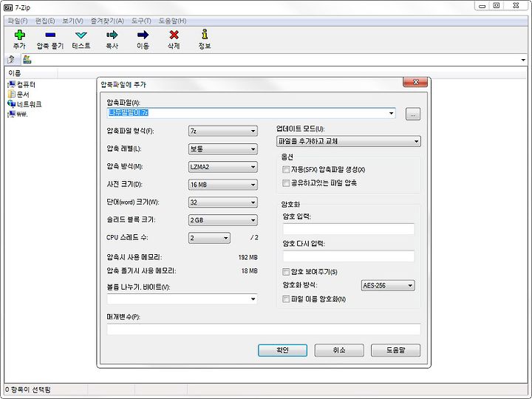Open the 파일(F) menu
The width and height of the screenshot is (532, 399).
18,21
